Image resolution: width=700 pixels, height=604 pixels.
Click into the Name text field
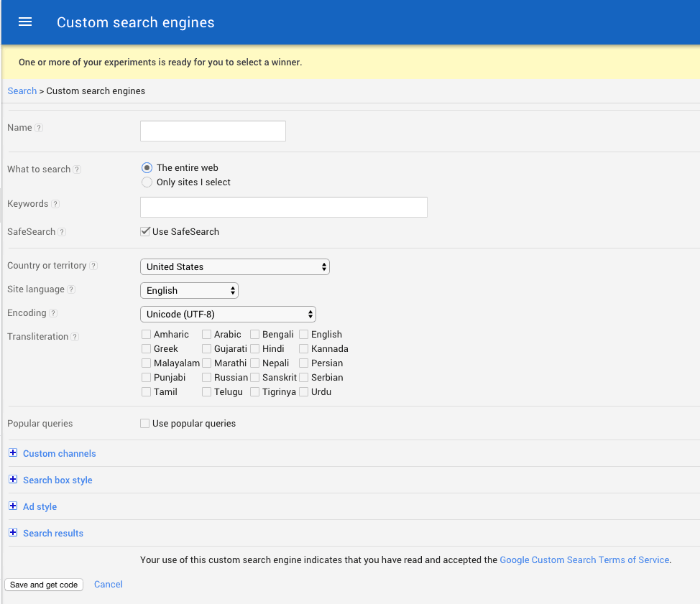pyautogui.click(x=213, y=131)
